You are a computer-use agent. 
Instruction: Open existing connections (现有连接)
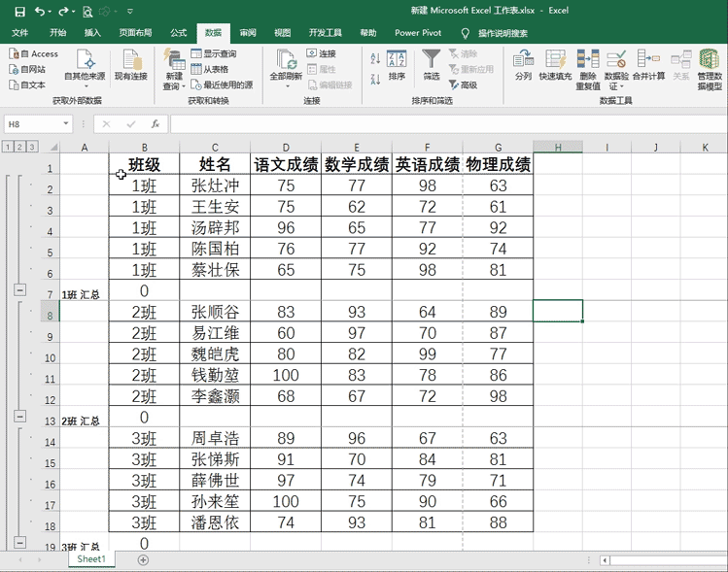coord(131,65)
